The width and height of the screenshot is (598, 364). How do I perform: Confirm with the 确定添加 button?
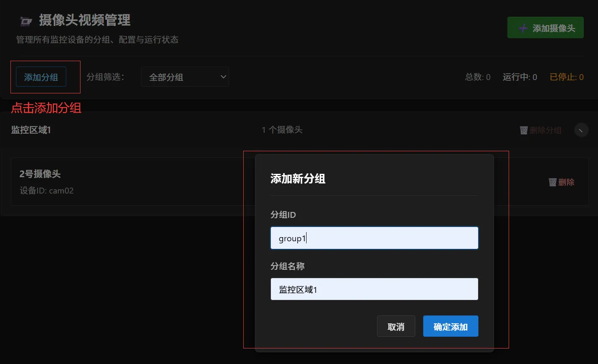450,327
